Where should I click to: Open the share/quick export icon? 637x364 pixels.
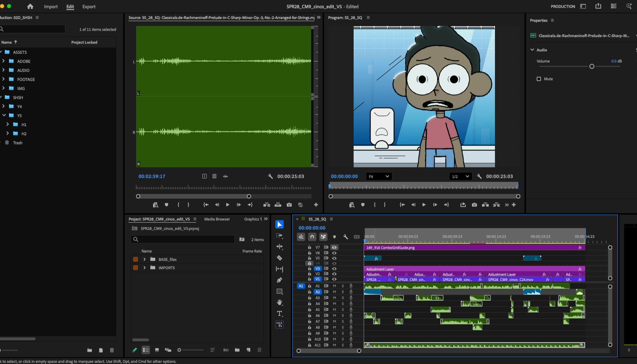598,6
